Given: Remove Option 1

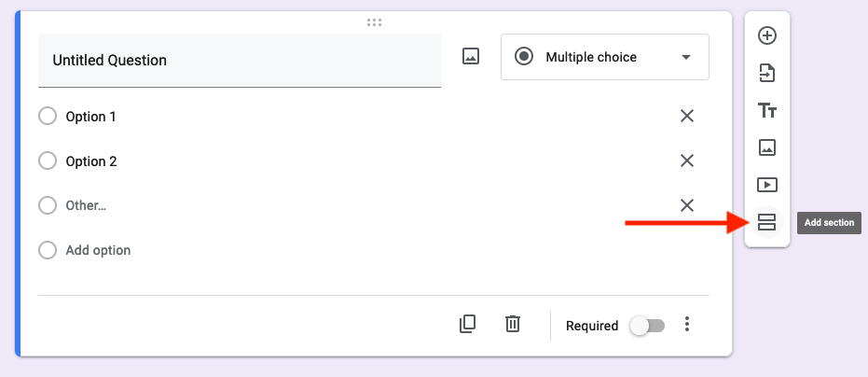Looking at the screenshot, I should (x=687, y=116).
